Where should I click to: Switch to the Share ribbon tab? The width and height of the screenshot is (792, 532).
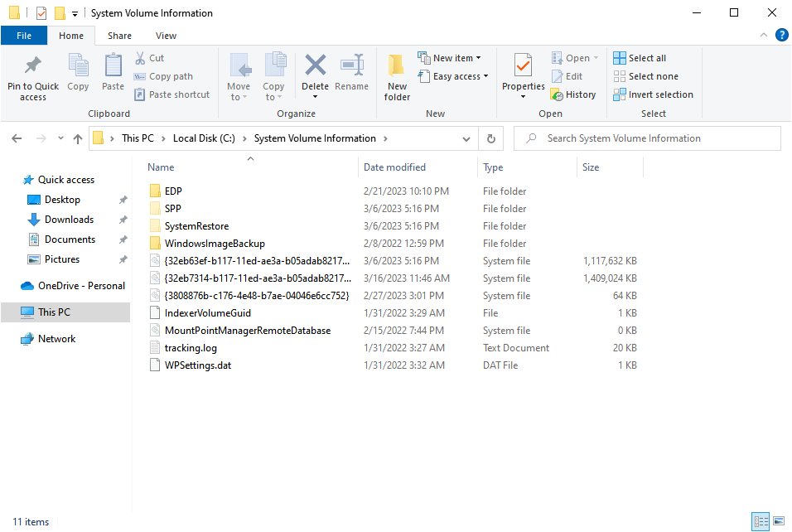[119, 36]
